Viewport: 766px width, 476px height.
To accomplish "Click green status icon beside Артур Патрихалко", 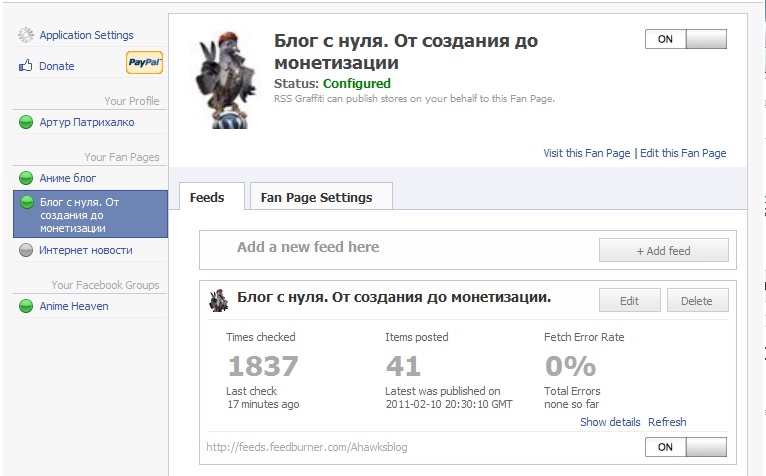I will point(26,123).
